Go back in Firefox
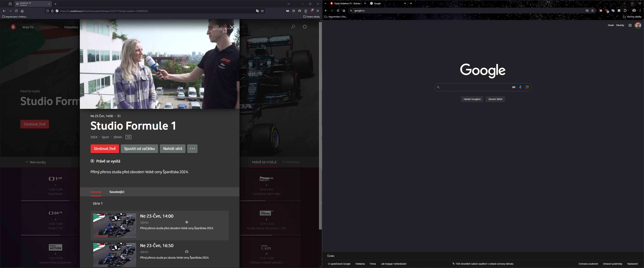Viewport: 644px width, 268px height. [4, 11]
